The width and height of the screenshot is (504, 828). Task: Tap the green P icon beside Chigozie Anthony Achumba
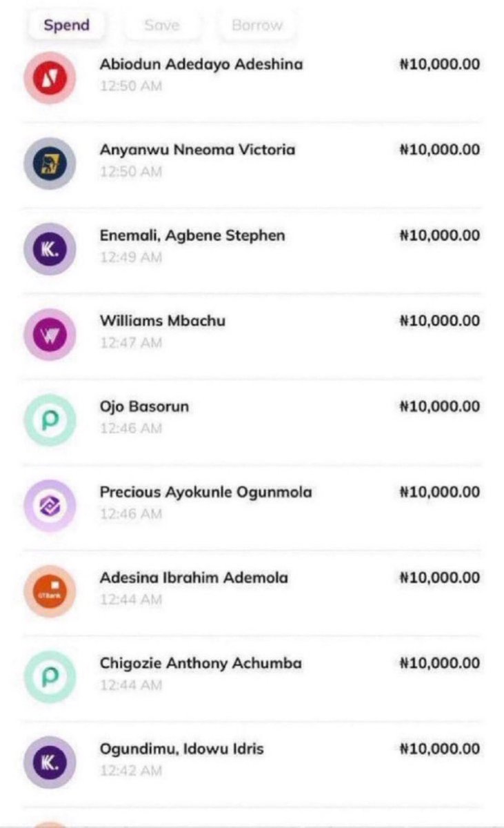click(x=50, y=677)
